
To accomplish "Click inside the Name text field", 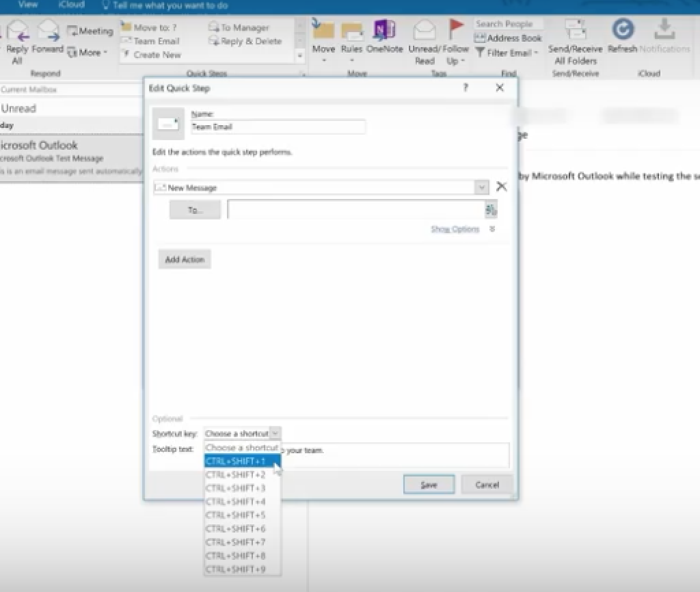I will (x=278, y=127).
